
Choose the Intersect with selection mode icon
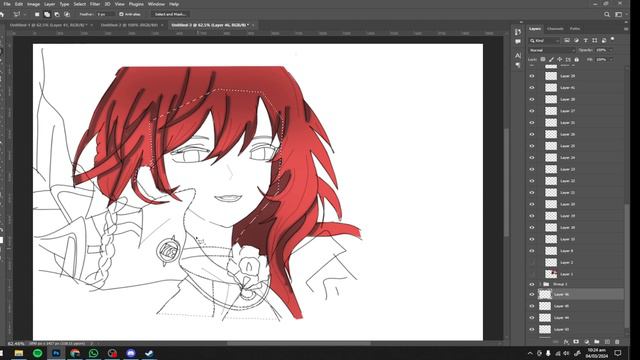pos(67,14)
